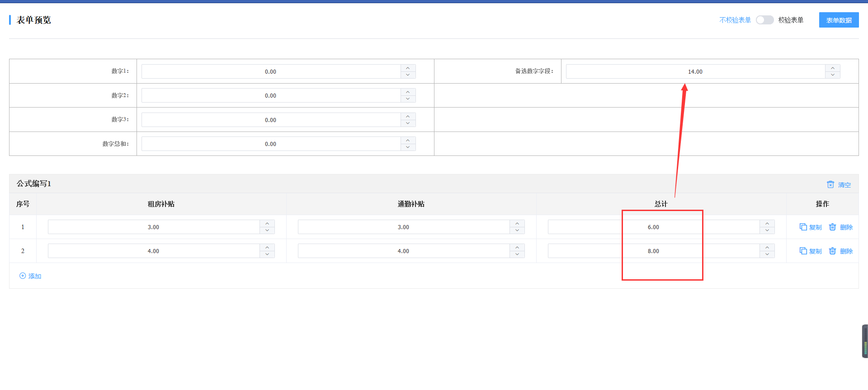Click 复制 text in row 2
The width and height of the screenshot is (868, 390).
coord(816,251)
